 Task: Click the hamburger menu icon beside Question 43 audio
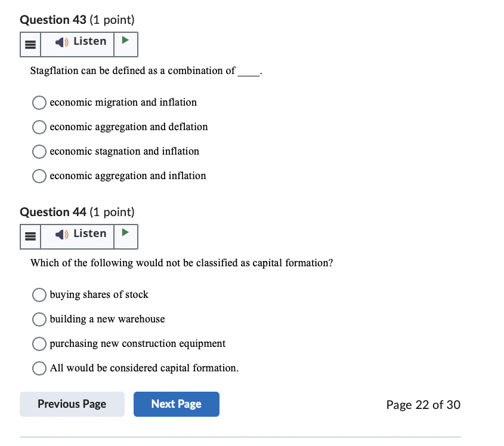click(x=30, y=44)
